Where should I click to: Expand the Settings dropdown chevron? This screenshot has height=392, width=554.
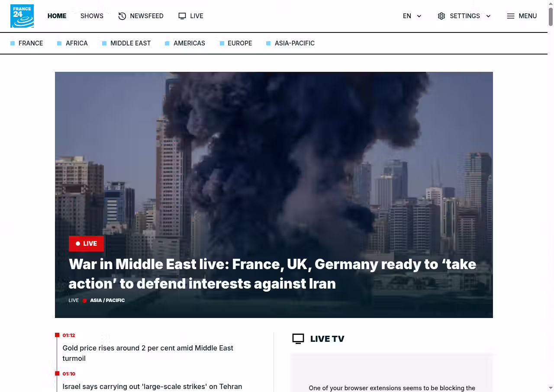coord(488,16)
